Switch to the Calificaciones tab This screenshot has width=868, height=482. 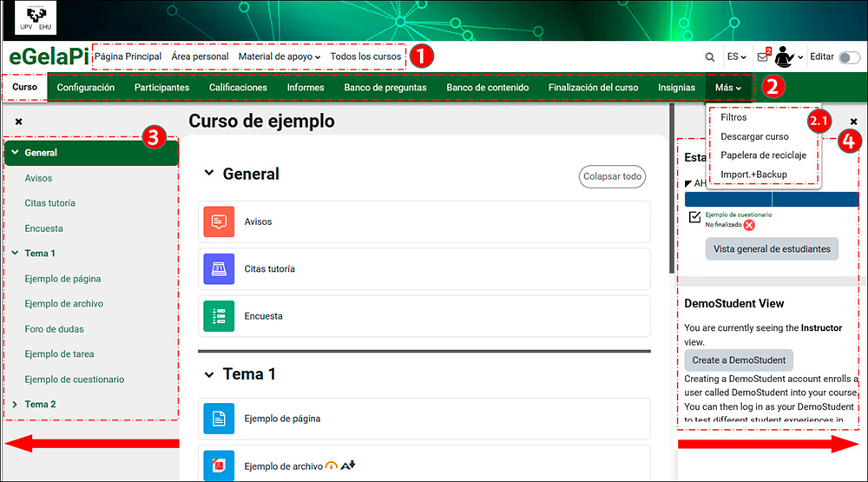click(238, 88)
